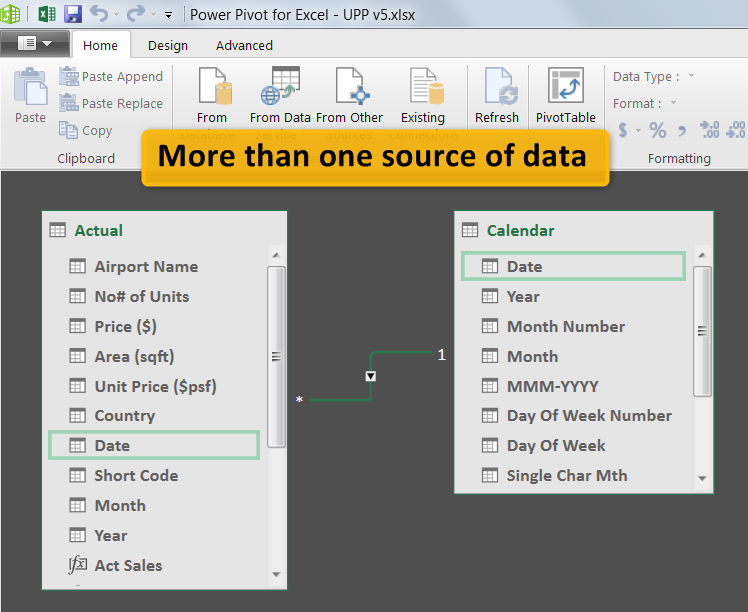Select Country field in Actual table

point(154,416)
